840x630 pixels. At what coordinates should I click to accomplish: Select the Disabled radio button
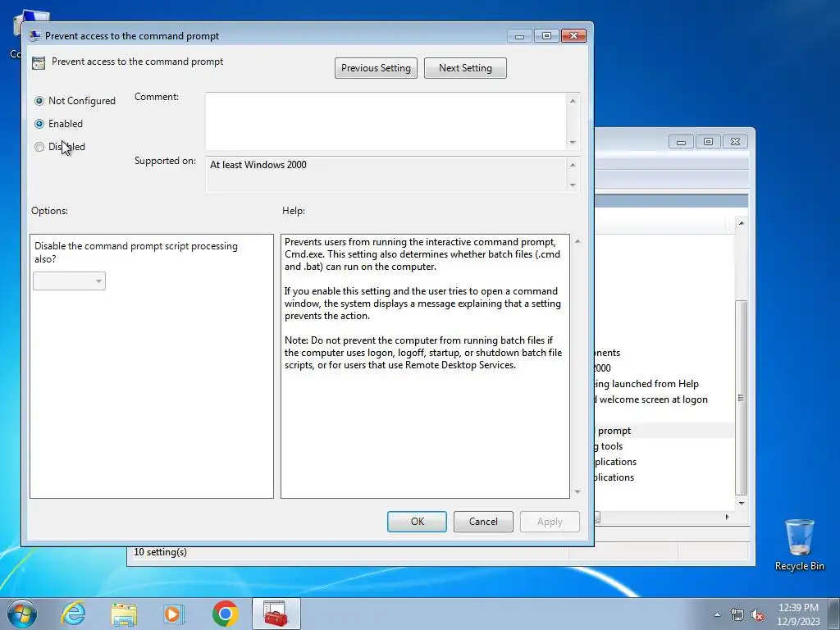pyautogui.click(x=39, y=147)
